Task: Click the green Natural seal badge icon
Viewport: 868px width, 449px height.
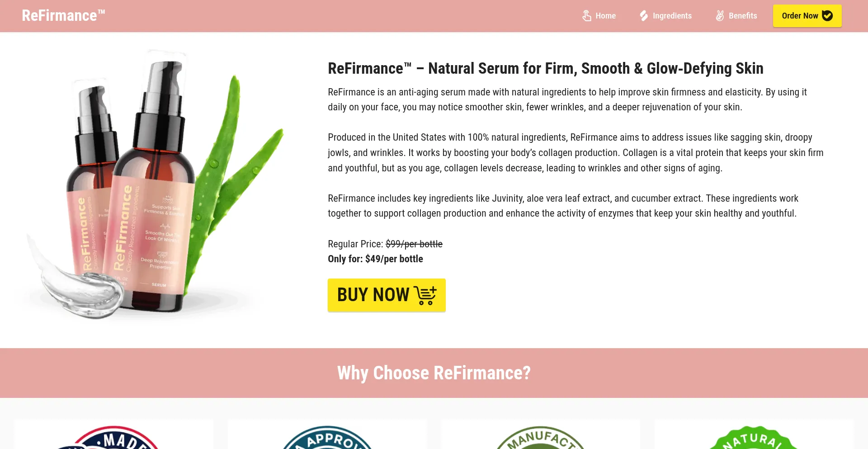Action: 754,437
